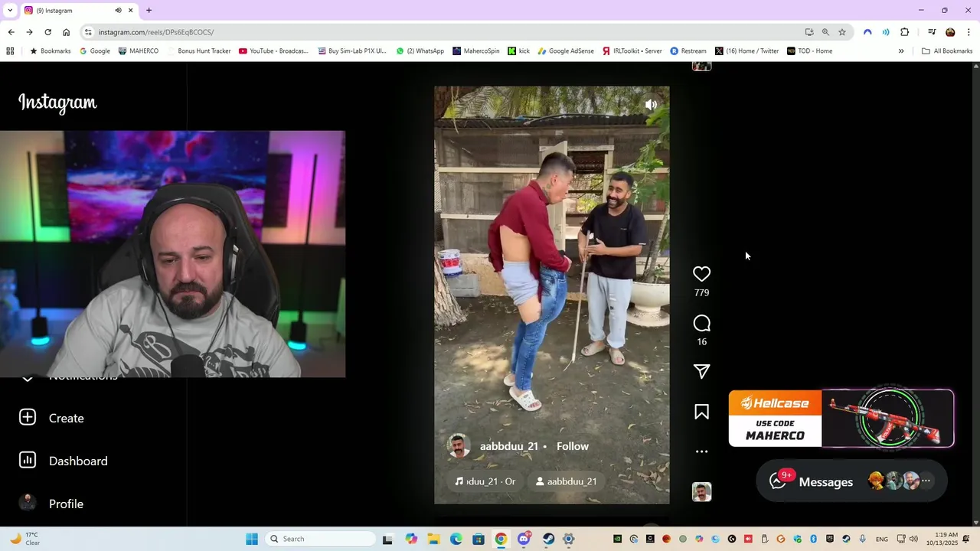
Task: Open the Windows Start menu
Action: click(x=252, y=539)
